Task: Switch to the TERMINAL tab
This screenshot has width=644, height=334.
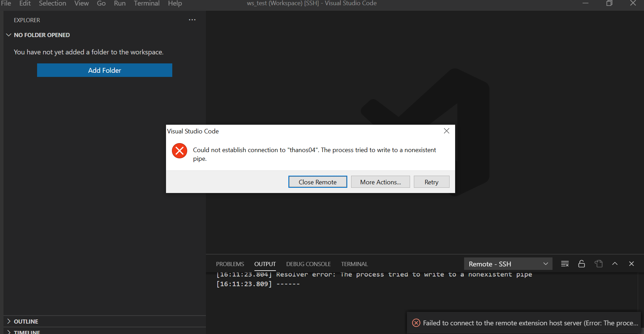Action: (x=354, y=264)
